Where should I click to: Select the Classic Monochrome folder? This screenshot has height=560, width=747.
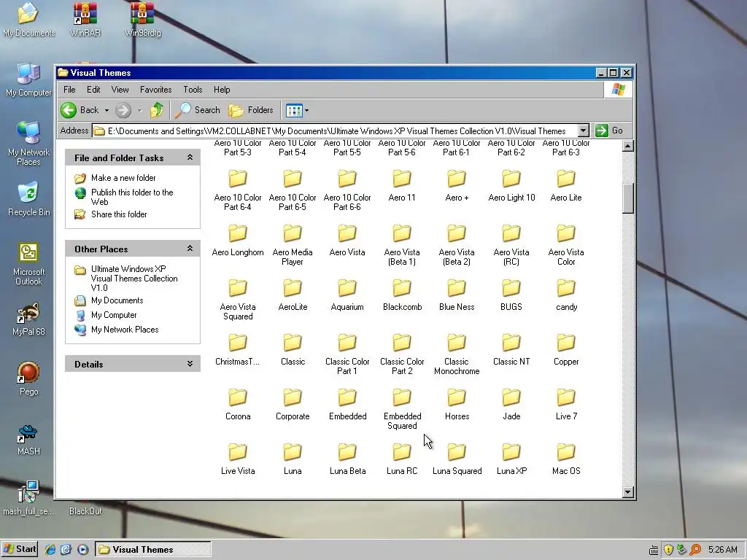(457, 354)
